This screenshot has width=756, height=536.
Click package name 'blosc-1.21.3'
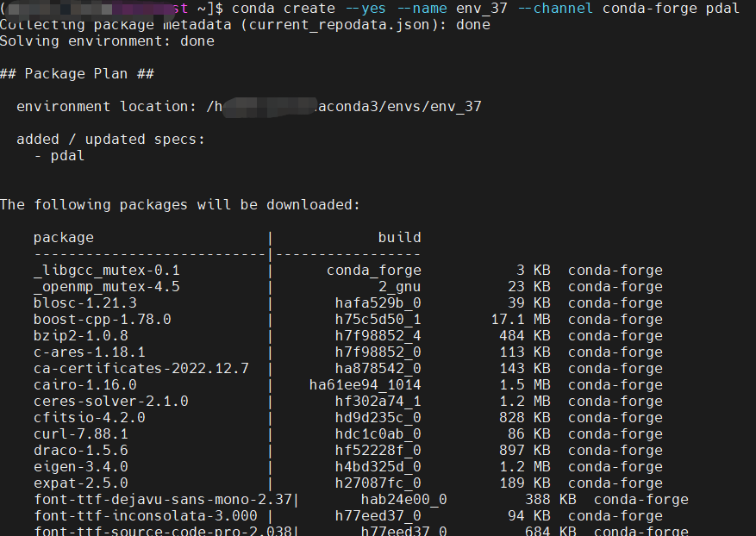(x=84, y=303)
